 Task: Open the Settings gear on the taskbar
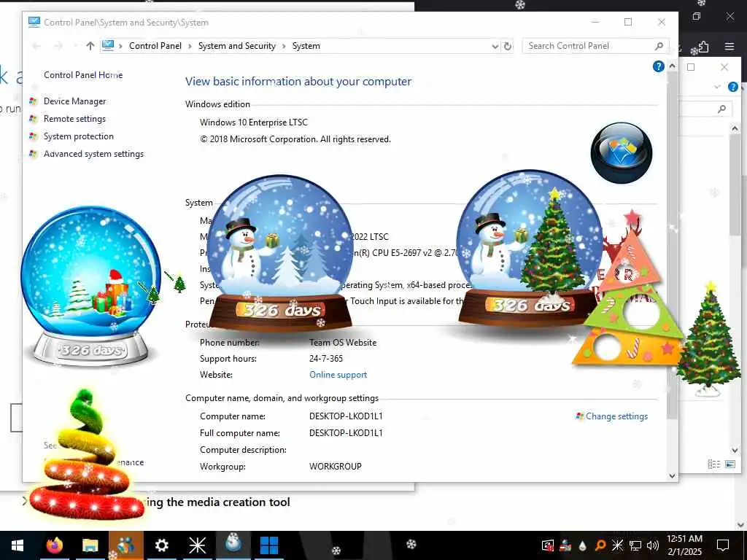point(161,545)
